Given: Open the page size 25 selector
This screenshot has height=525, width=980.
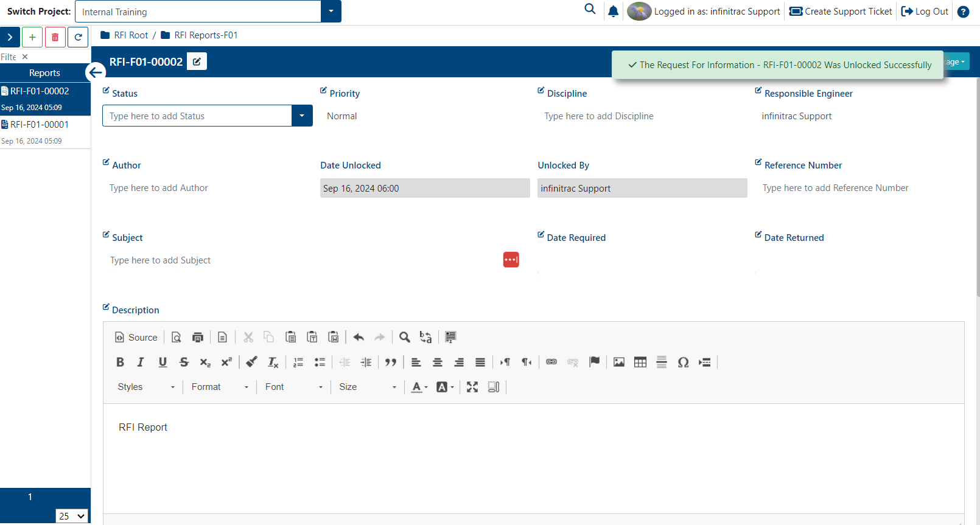Looking at the screenshot, I should point(72,516).
